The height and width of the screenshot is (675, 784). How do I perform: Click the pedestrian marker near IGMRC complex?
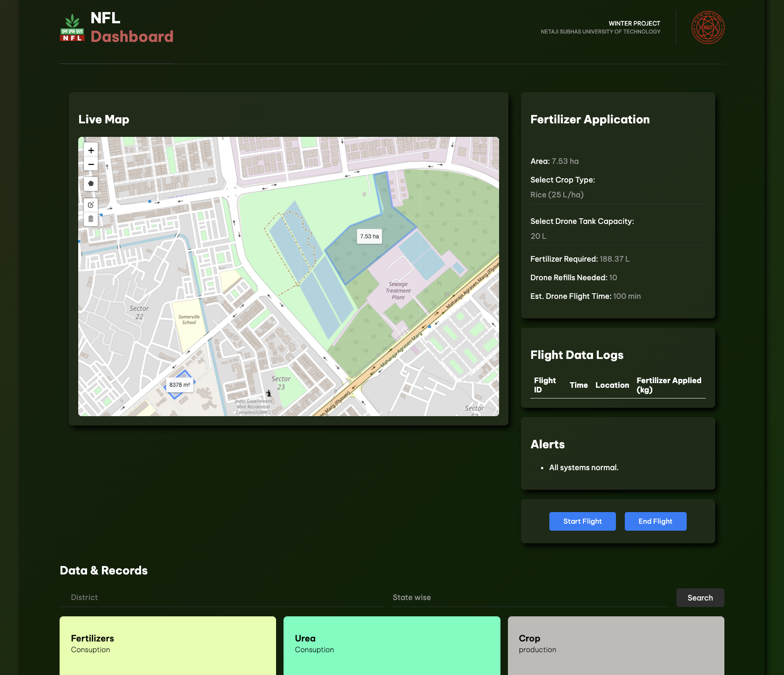269,393
